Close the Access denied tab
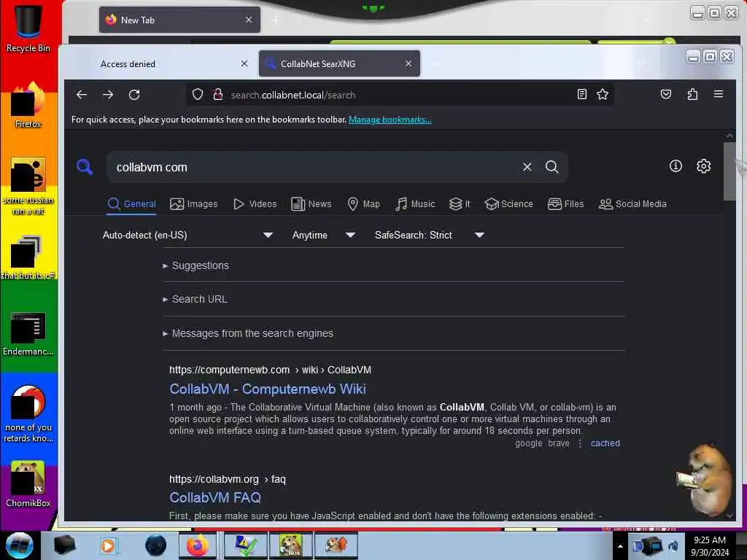Viewport: 747px width, 560px height. [244, 63]
